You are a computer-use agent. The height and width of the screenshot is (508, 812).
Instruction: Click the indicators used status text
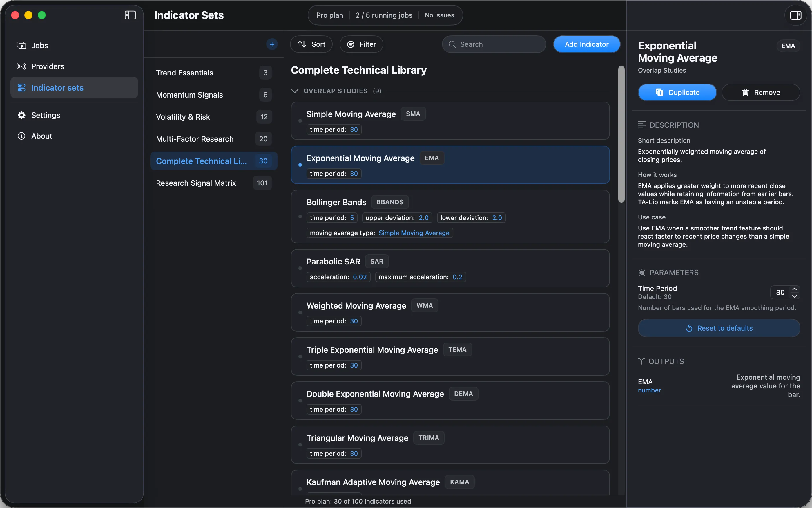pos(358,501)
